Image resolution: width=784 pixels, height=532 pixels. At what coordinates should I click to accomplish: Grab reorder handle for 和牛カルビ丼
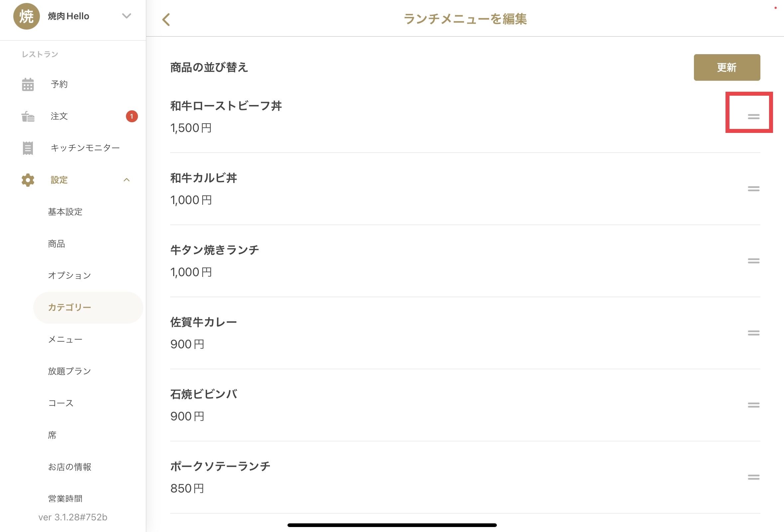753,189
